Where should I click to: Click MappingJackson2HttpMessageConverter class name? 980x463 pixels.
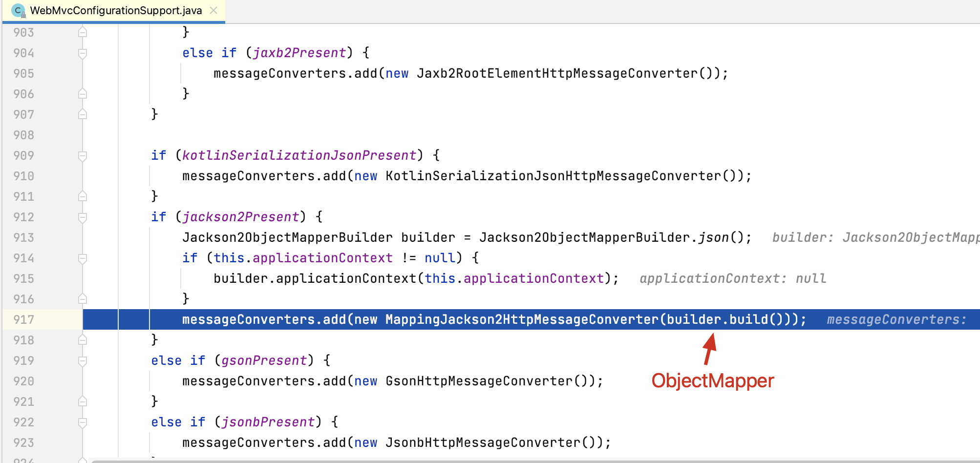coord(522,319)
